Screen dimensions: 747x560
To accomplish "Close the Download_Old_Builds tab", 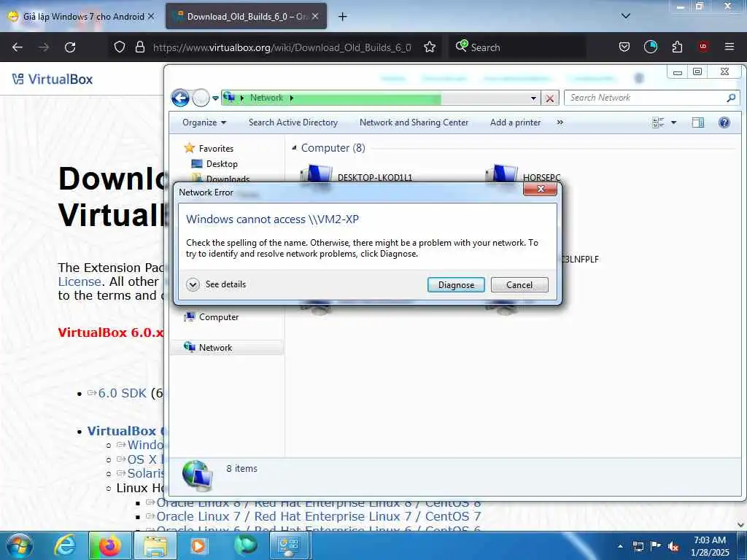I will tap(315, 16).
